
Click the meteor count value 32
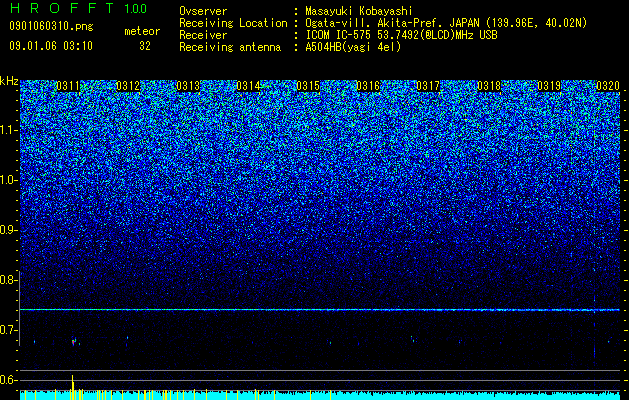145,46
